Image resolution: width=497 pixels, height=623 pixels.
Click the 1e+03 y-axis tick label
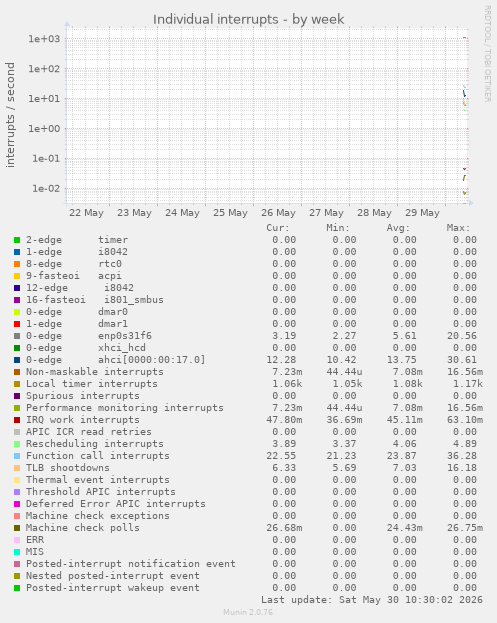pyautogui.click(x=44, y=39)
